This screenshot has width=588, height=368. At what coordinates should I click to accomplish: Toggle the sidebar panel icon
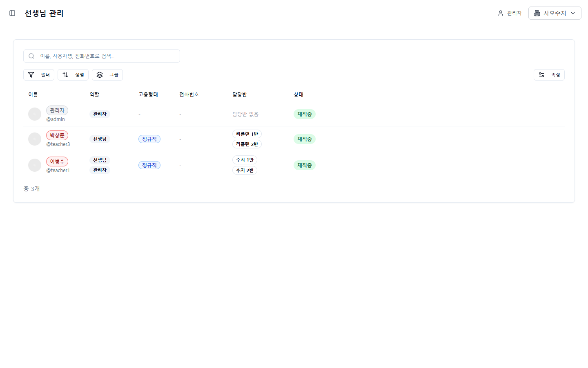tap(12, 13)
